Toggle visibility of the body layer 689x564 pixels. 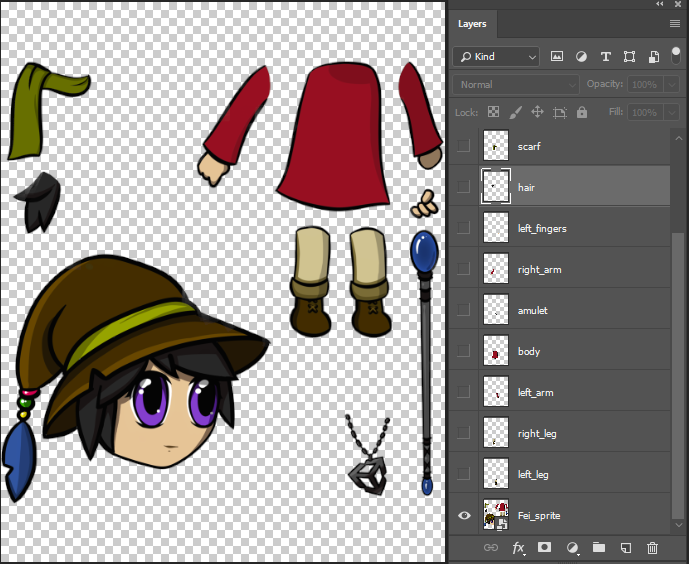tap(463, 351)
